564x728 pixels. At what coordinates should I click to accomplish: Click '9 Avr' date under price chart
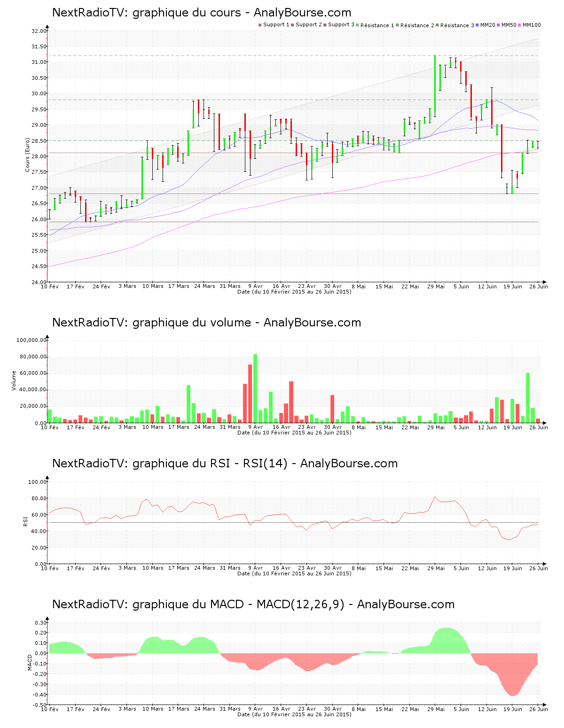coord(256,286)
